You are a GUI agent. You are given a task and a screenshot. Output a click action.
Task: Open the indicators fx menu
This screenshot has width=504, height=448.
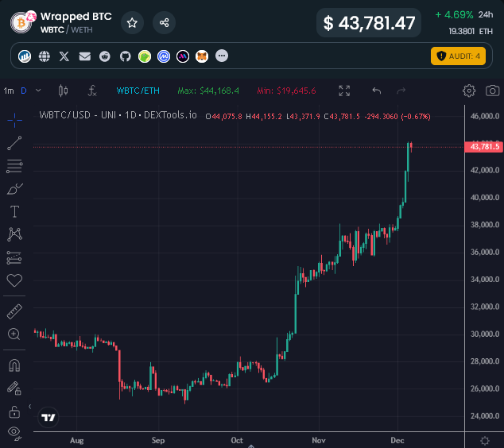[x=92, y=91]
